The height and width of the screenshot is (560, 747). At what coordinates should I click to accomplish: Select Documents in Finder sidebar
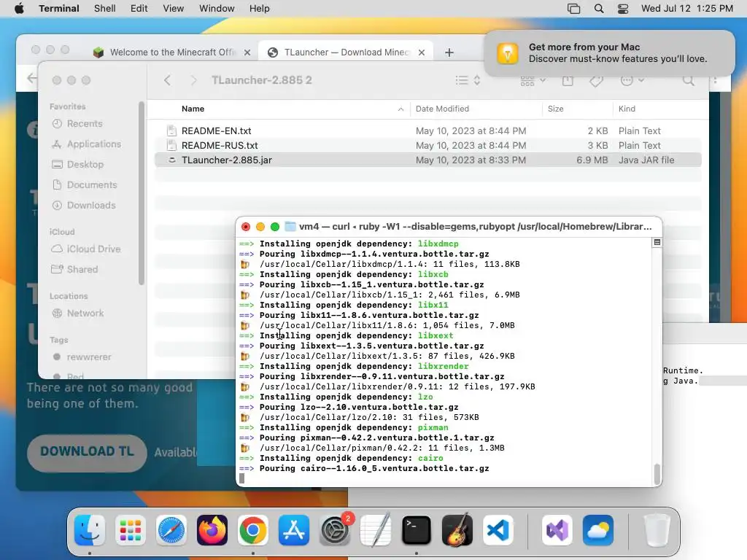point(91,185)
